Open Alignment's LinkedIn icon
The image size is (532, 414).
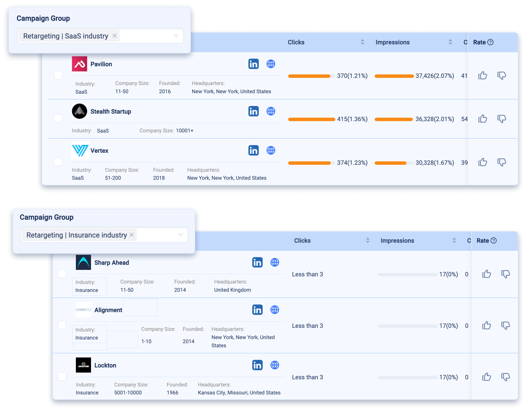coord(257,310)
